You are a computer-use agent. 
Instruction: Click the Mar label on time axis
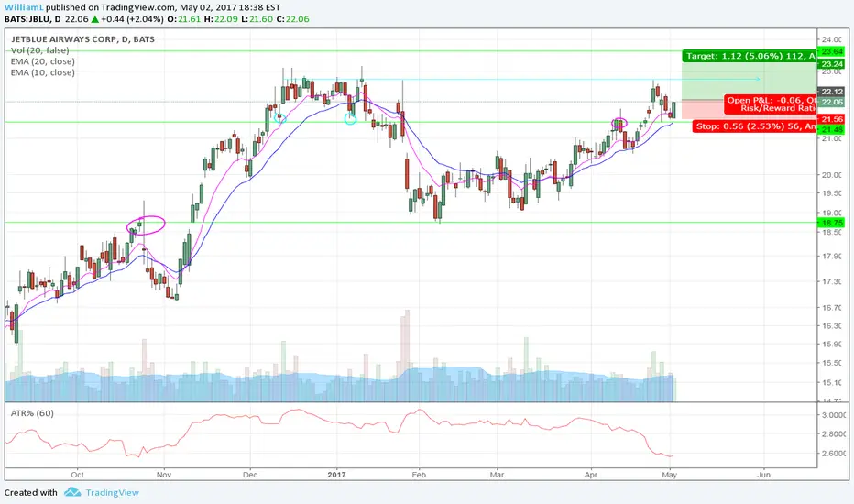[497, 475]
